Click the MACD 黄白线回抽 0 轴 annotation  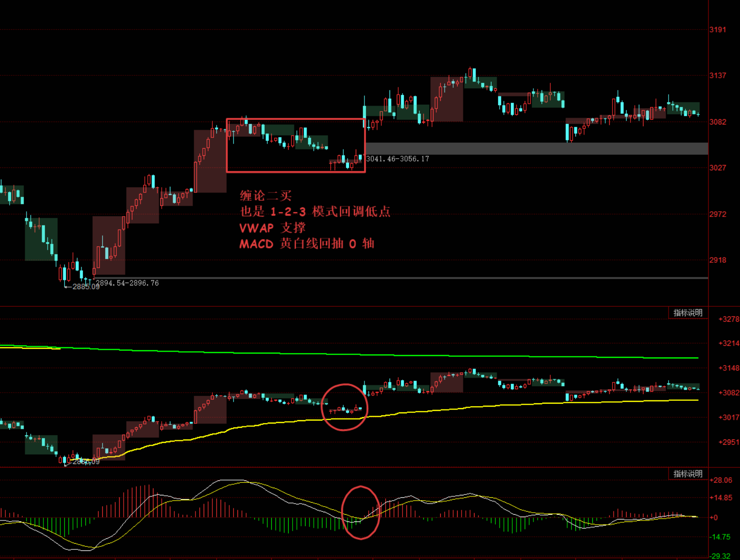(307, 244)
